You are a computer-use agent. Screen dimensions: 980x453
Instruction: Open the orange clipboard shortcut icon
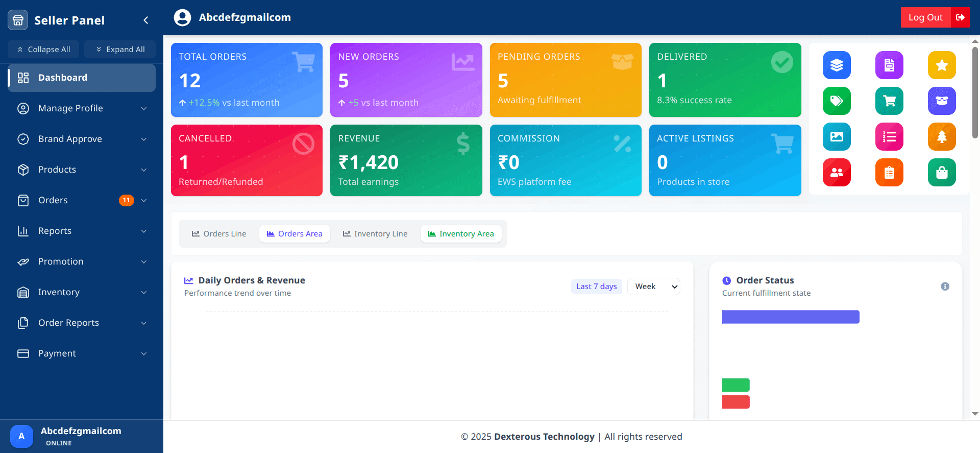coord(889,173)
